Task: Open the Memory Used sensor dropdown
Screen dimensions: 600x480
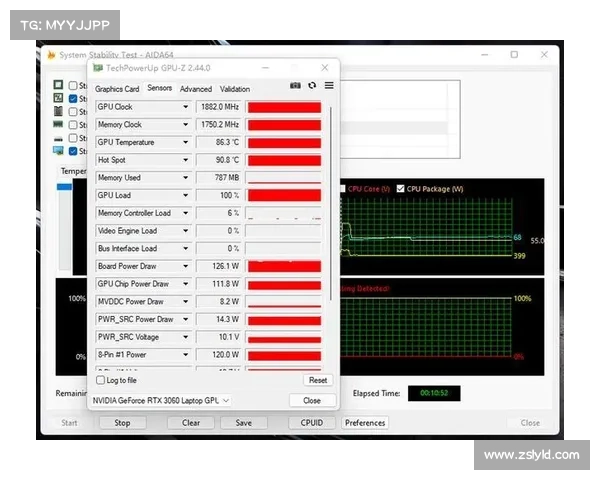Action: [186, 178]
